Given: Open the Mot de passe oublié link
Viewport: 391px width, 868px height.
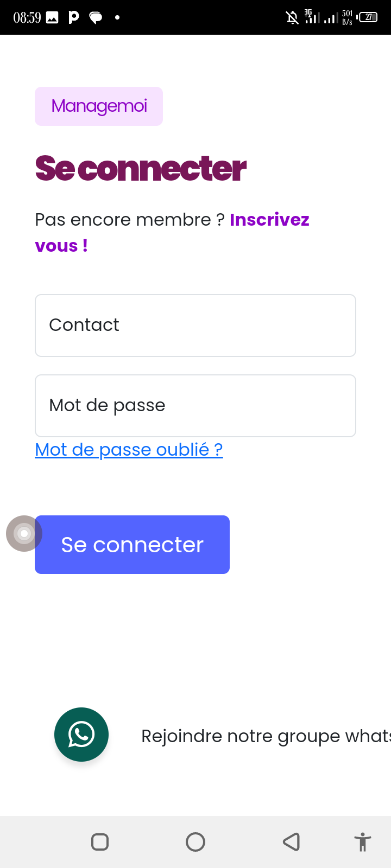Looking at the screenshot, I should click(129, 450).
